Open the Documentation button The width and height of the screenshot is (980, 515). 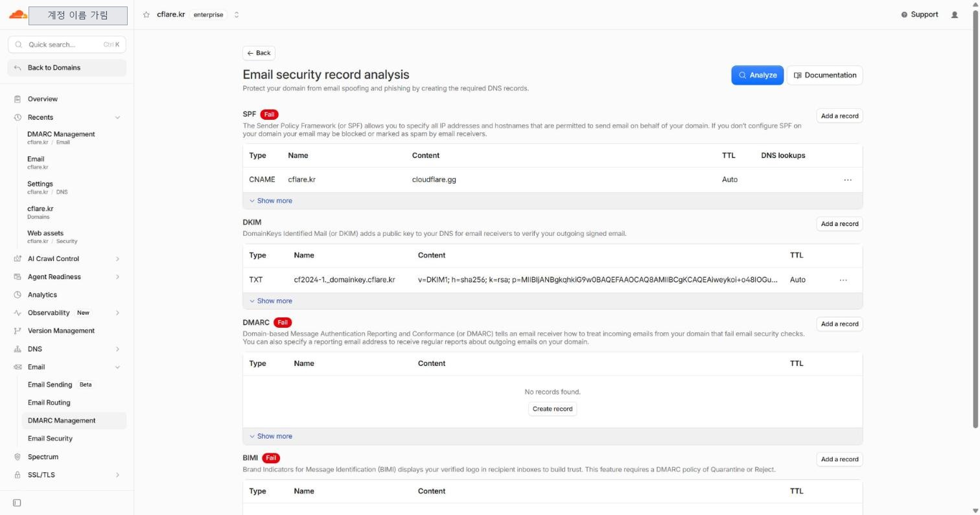(x=824, y=75)
